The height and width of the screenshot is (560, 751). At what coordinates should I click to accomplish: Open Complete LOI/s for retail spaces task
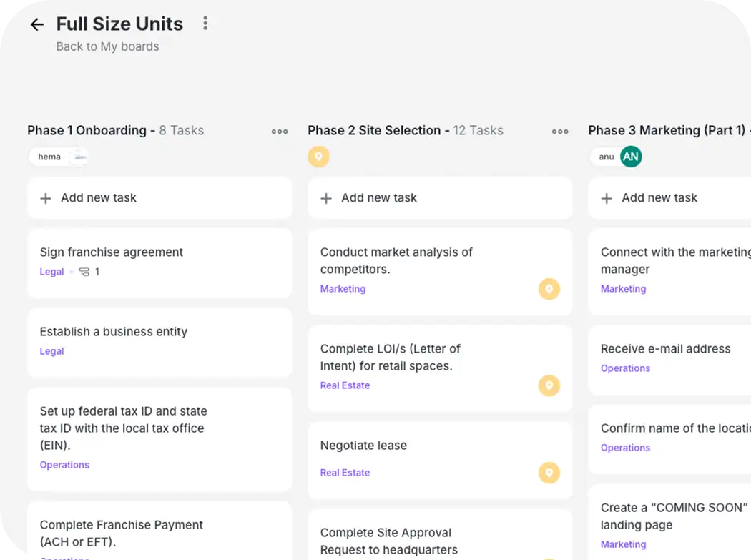(x=440, y=368)
